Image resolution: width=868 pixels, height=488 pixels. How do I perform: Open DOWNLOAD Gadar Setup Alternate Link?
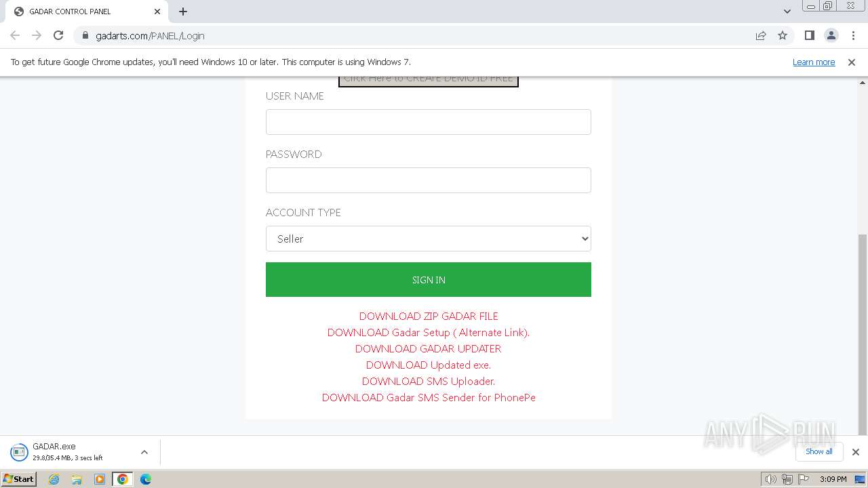(x=429, y=332)
